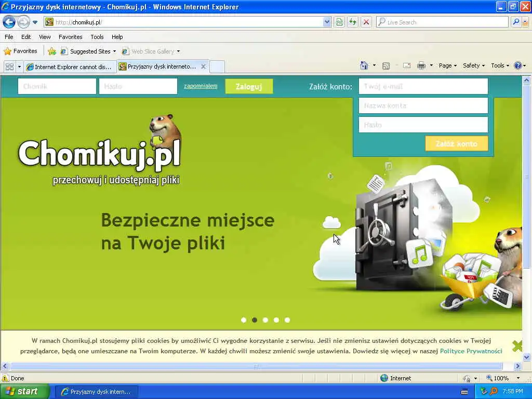
Task: Click the red Stop loading icon
Action: 366,22
